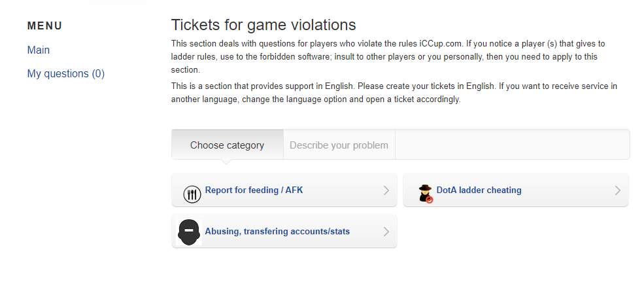Click the hat-wearing cheater icon

(x=426, y=192)
